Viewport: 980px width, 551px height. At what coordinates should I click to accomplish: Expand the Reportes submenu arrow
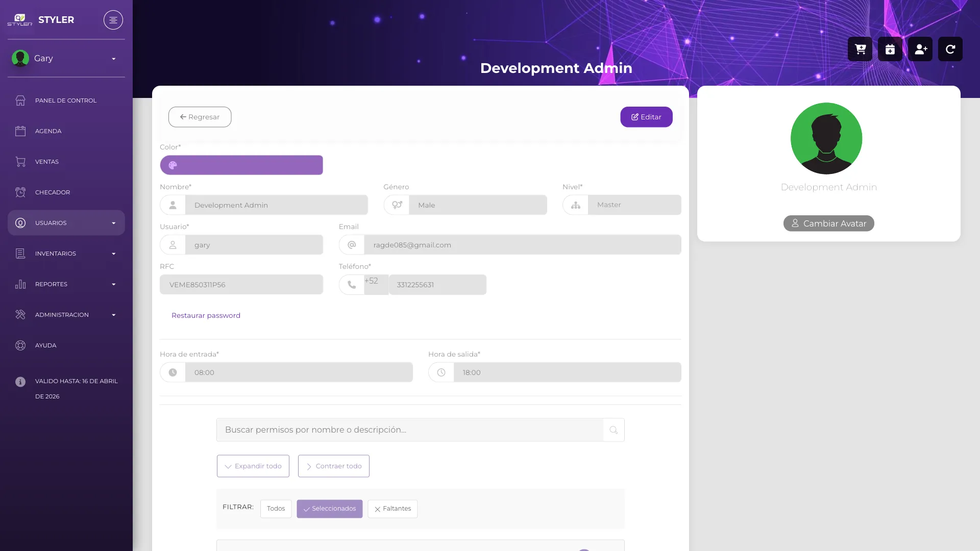tap(114, 284)
